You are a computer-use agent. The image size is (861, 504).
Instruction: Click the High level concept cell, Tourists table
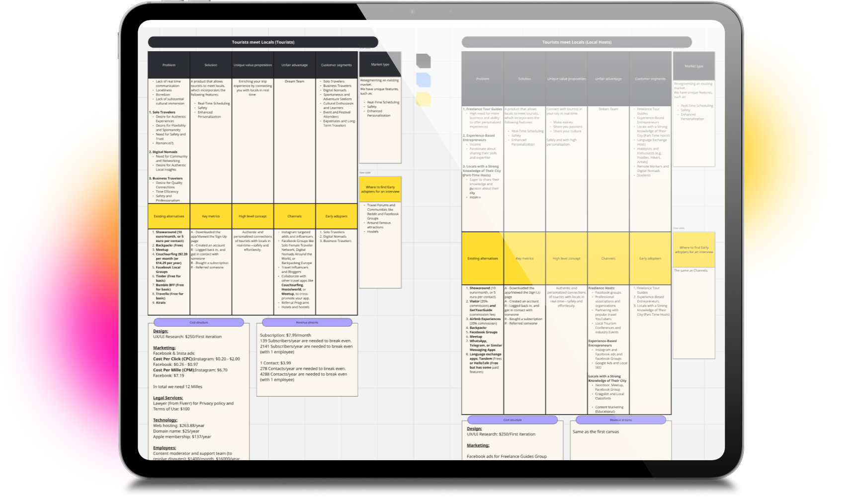pos(253,216)
